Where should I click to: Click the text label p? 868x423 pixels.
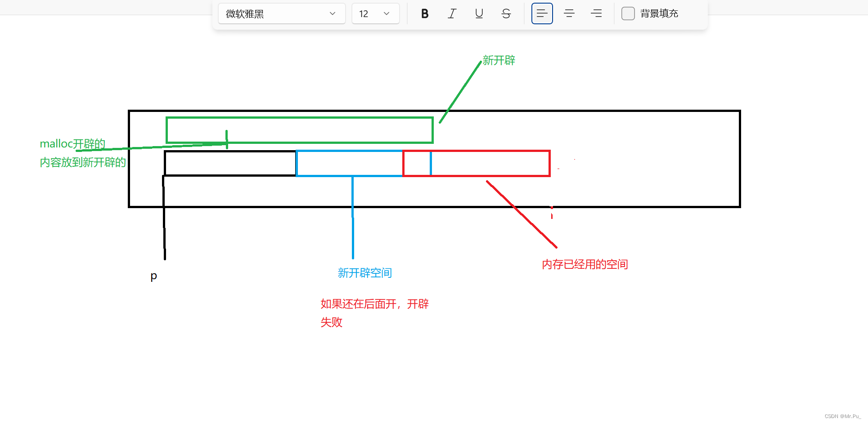click(x=153, y=276)
